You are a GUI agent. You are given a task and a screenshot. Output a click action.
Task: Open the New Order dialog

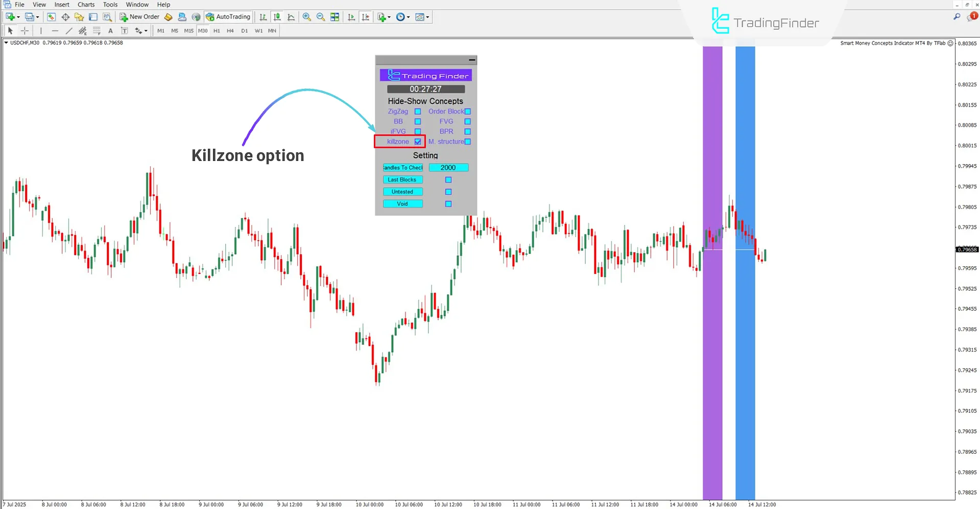[x=139, y=16]
